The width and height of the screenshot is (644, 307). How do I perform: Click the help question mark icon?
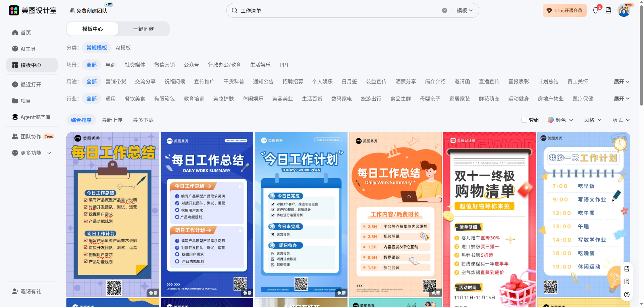[627, 295]
